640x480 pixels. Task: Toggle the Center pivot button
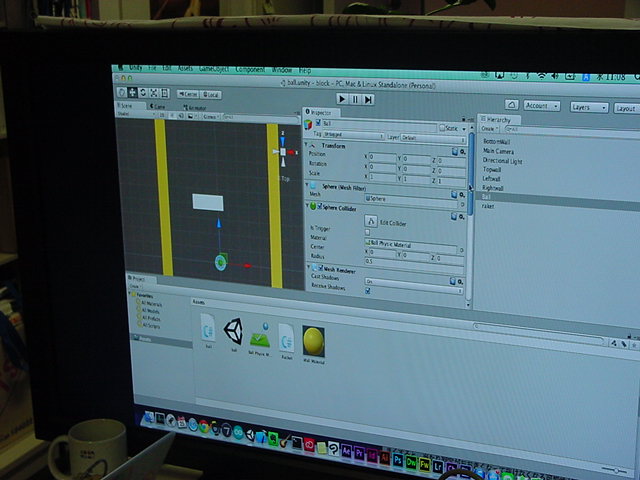coord(188,94)
